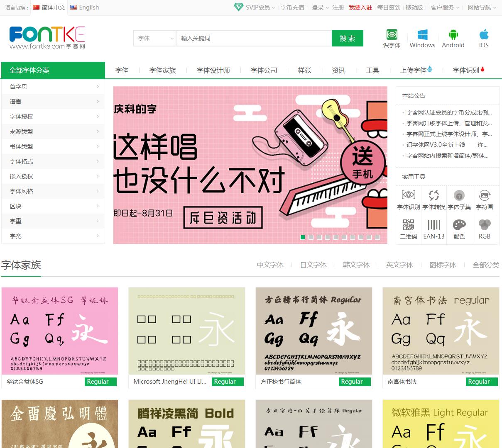Open the 字体 nav menu

(x=122, y=71)
